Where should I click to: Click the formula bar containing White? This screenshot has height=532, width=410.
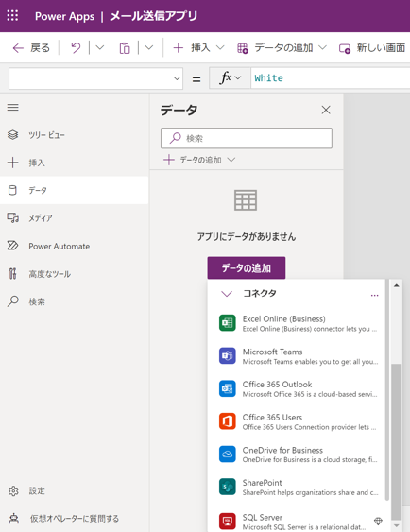point(331,78)
